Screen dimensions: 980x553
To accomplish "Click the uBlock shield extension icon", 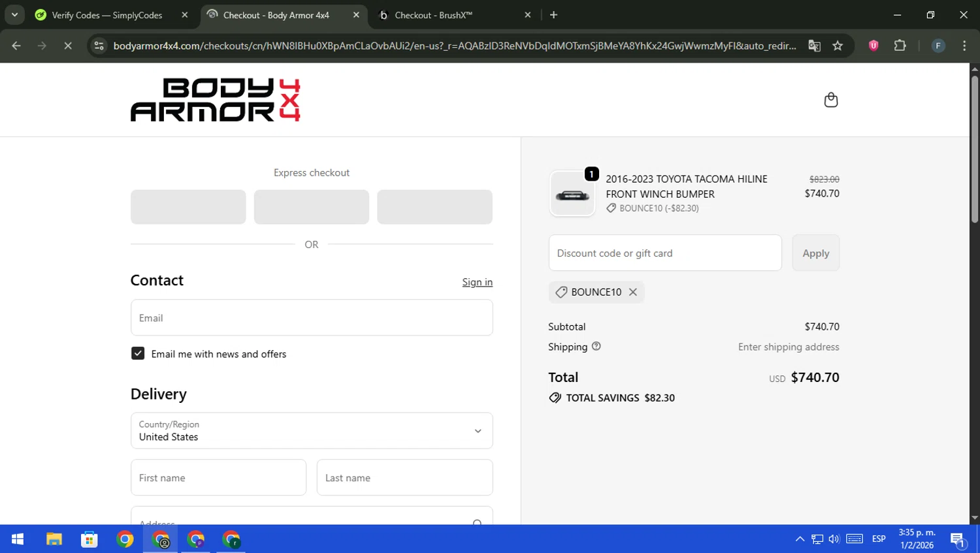I will point(874,46).
